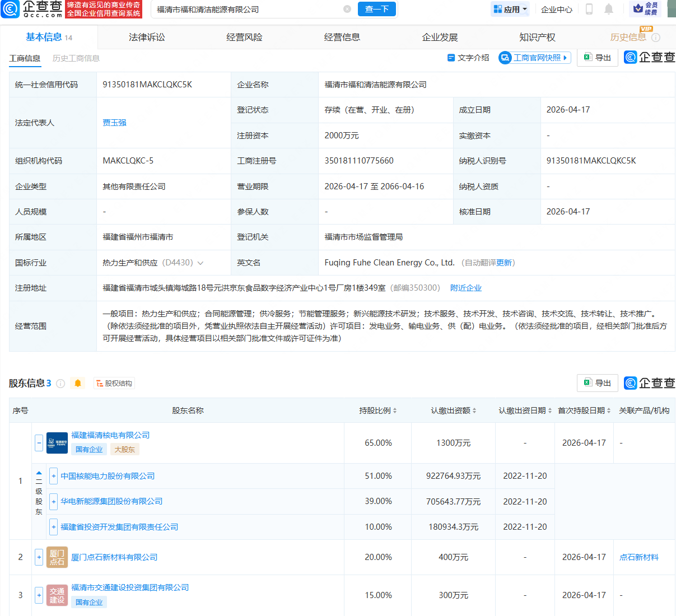
Task: Click the mobile app icon in the top bar
Action: 589,10
